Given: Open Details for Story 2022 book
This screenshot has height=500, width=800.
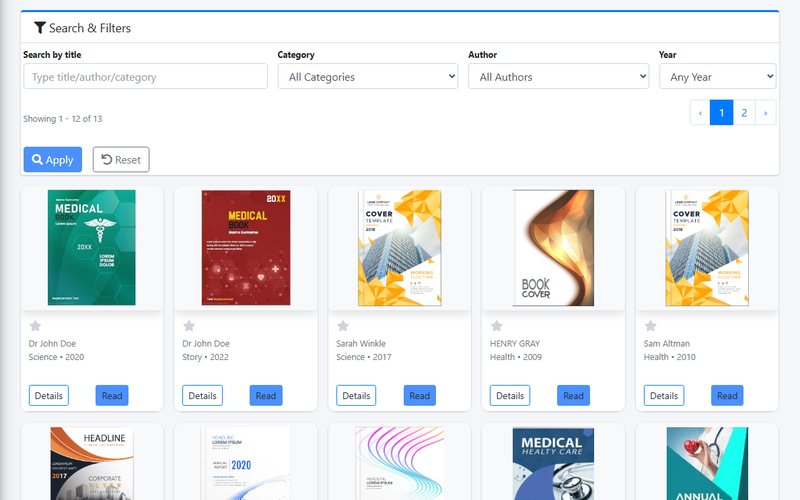Looking at the screenshot, I should (x=203, y=395).
